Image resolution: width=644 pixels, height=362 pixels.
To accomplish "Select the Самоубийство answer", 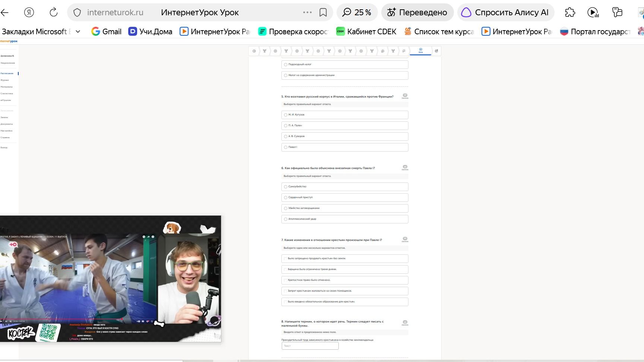I will (x=345, y=187).
